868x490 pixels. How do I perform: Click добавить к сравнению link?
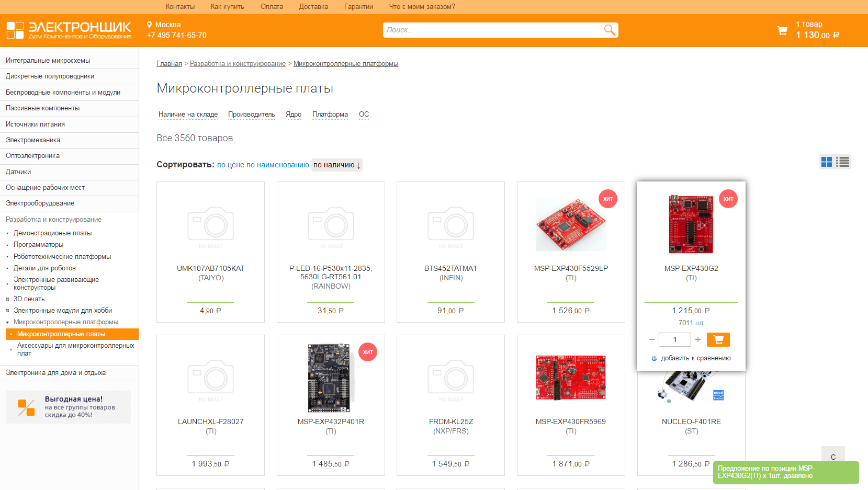tap(696, 358)
